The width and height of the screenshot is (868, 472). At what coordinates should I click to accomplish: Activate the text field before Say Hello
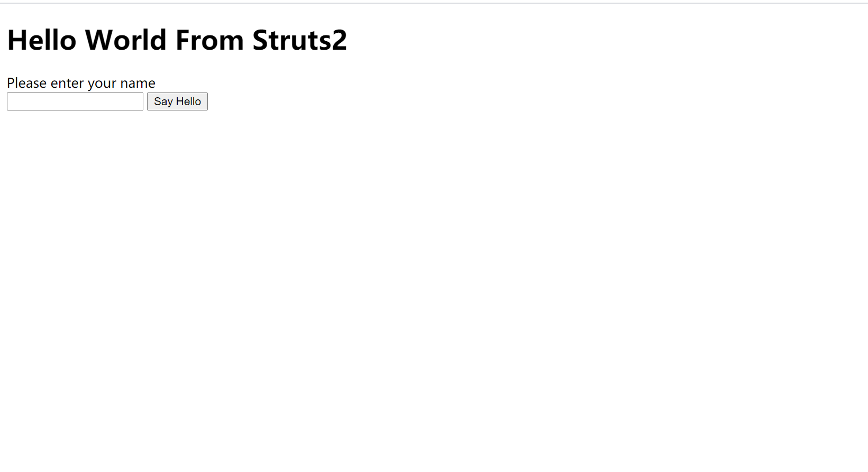(x=74, y=101)
